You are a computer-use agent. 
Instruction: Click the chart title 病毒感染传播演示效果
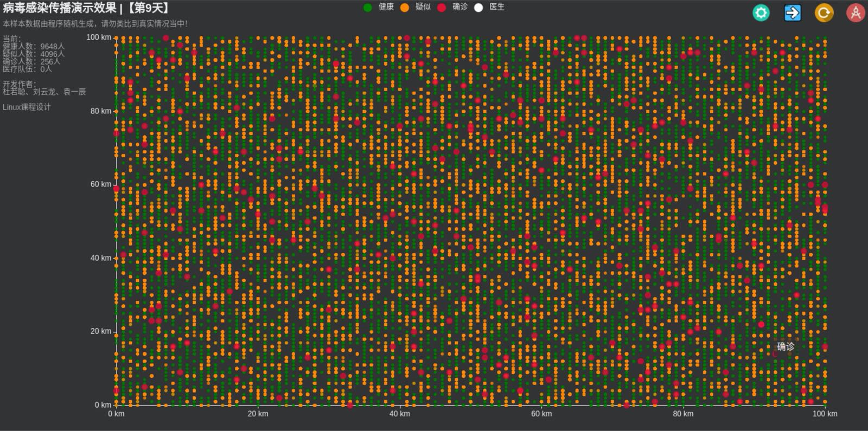[59, 8]
